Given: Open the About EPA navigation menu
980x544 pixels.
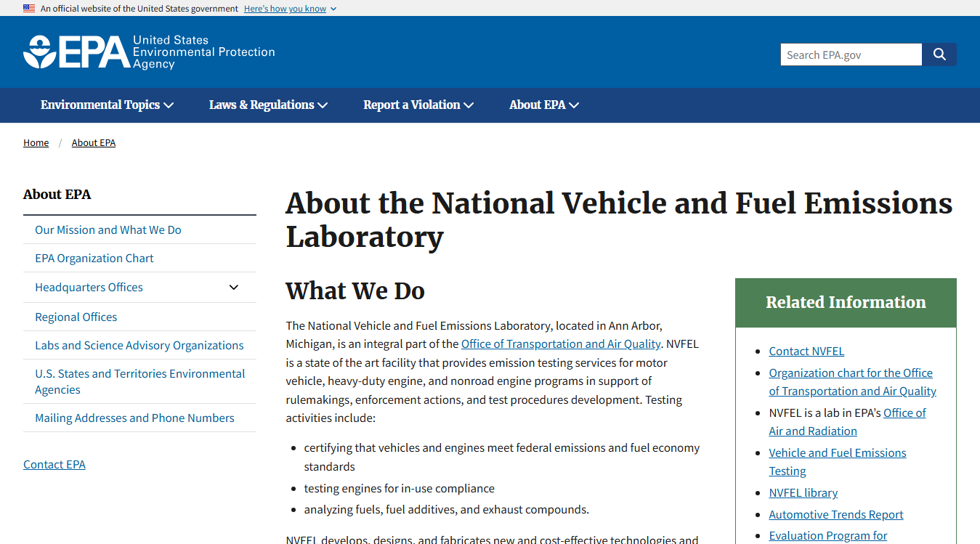Looking at the screenshot, I should click(544, 105).
